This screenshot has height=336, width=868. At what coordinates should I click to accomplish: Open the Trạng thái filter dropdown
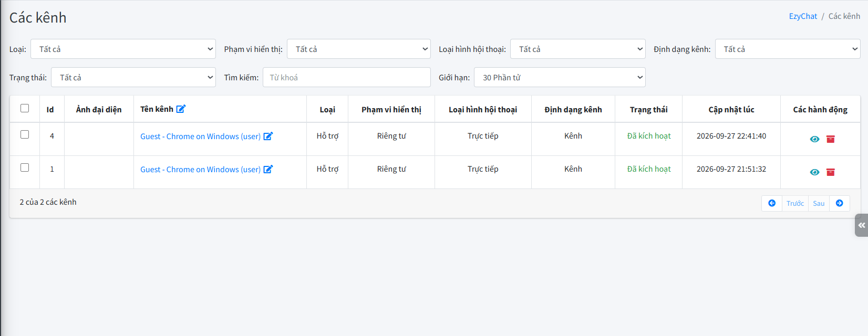click(x=133, y=77)
